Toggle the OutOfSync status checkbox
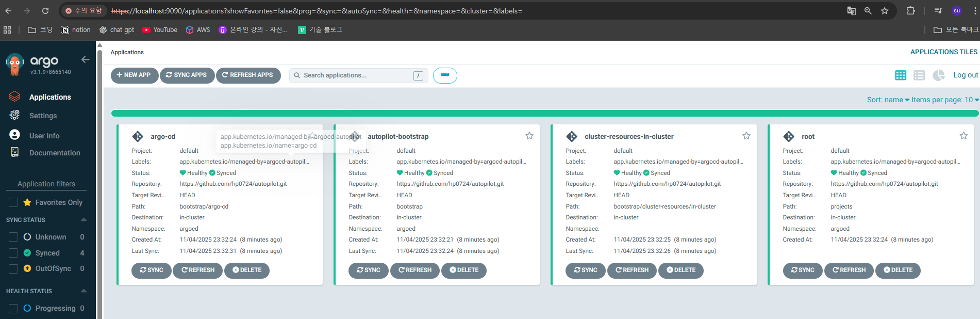 tap(13, 268)
